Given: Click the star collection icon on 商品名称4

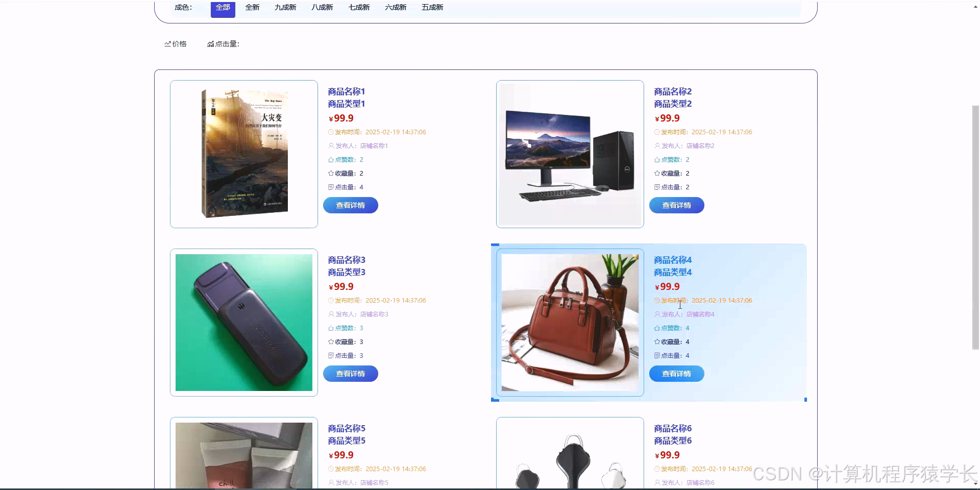Looking at the screenshot, I should click(657, 341).
